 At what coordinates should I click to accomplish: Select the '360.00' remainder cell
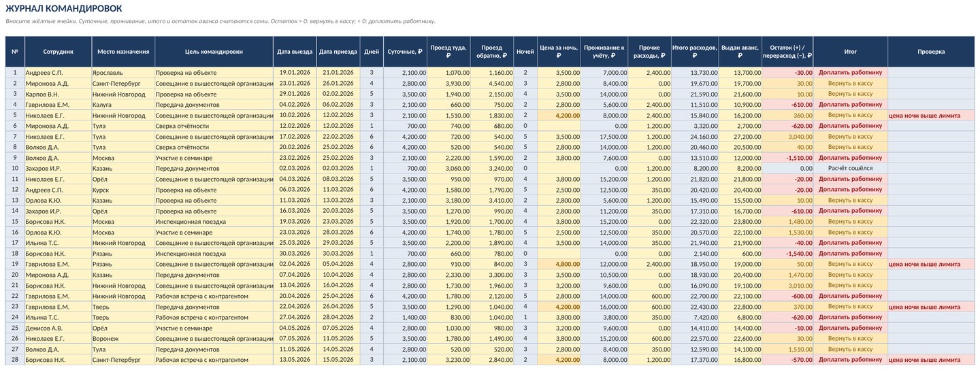pos(787,115)
